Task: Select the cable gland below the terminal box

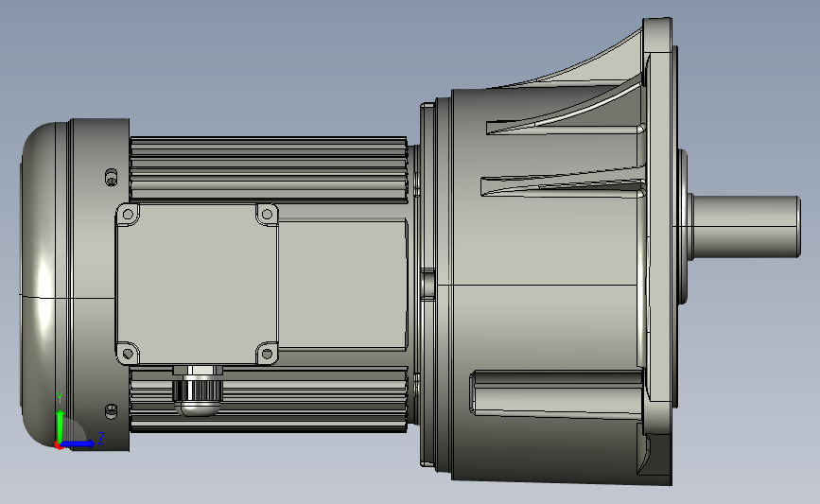Action: (x=198, y=391)
